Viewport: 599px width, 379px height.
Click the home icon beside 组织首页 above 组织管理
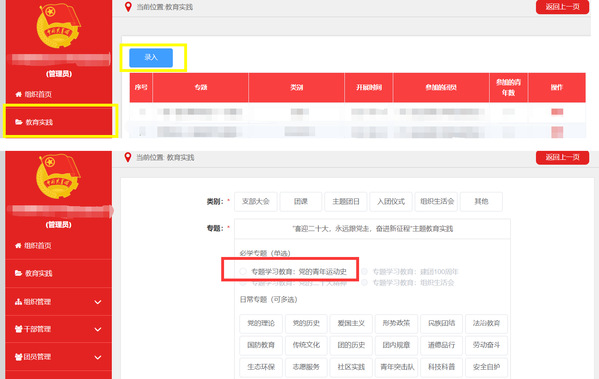point(18,246)
